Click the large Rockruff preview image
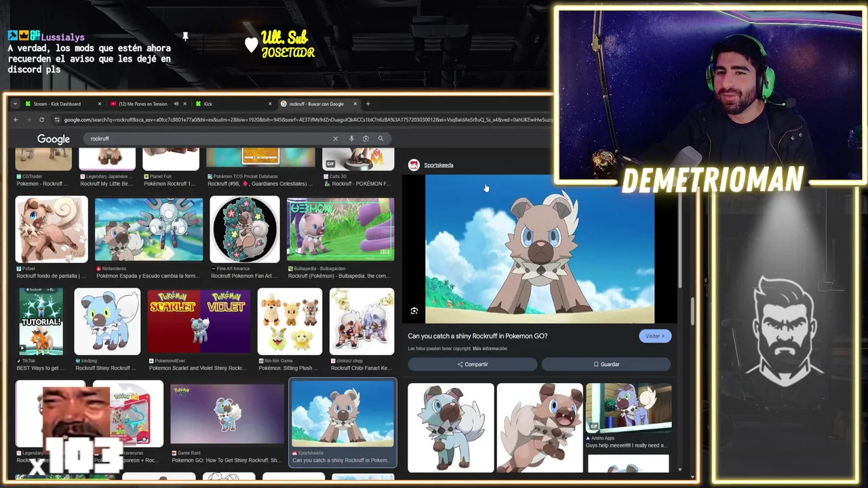 (x=540, y=249)
